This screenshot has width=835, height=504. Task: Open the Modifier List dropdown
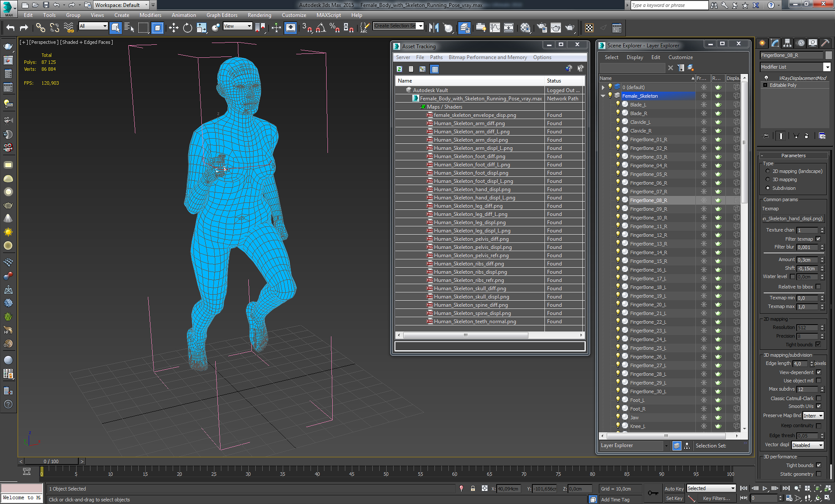tap(827, 67)
